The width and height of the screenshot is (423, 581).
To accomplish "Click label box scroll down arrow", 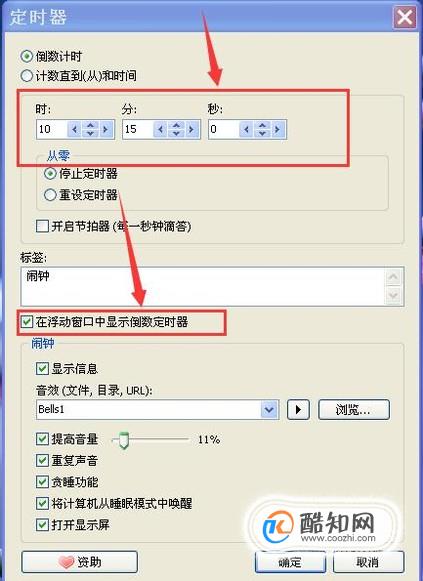I will (x=393, y=296).
